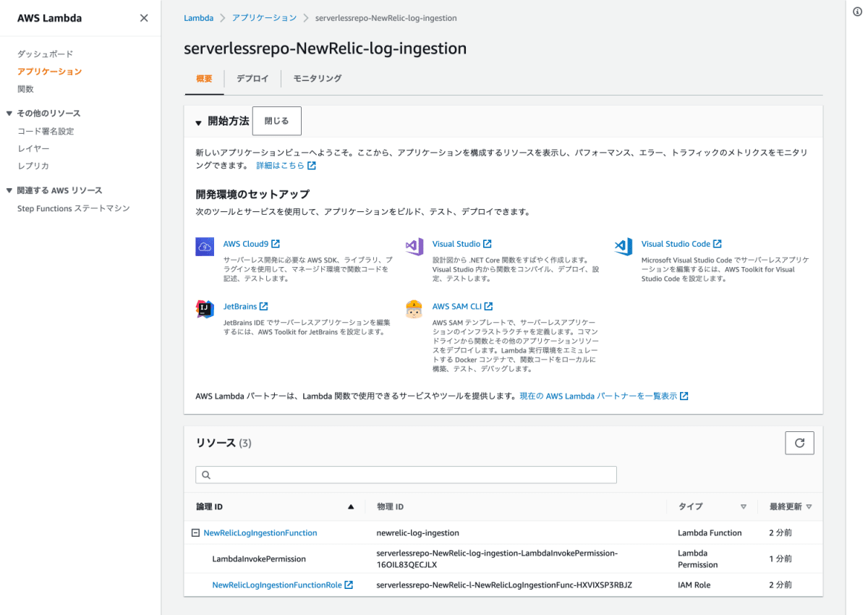
Task: Open the Visual Studio link
Action: [x=456, y=244]
